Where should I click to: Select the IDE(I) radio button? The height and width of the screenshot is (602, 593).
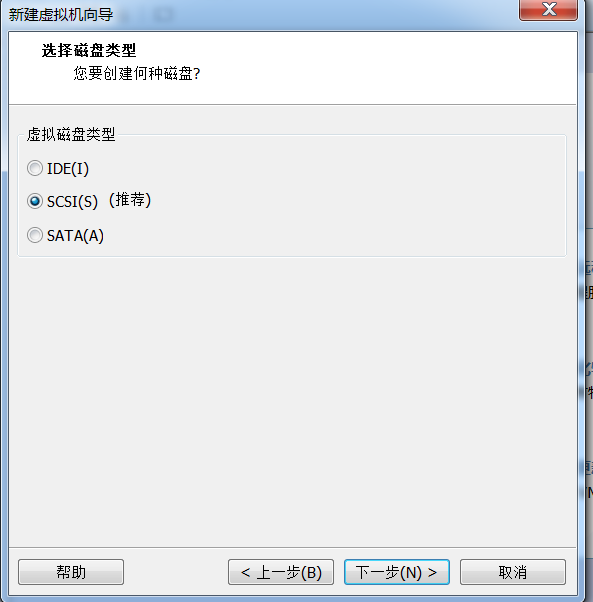(35, 168)
